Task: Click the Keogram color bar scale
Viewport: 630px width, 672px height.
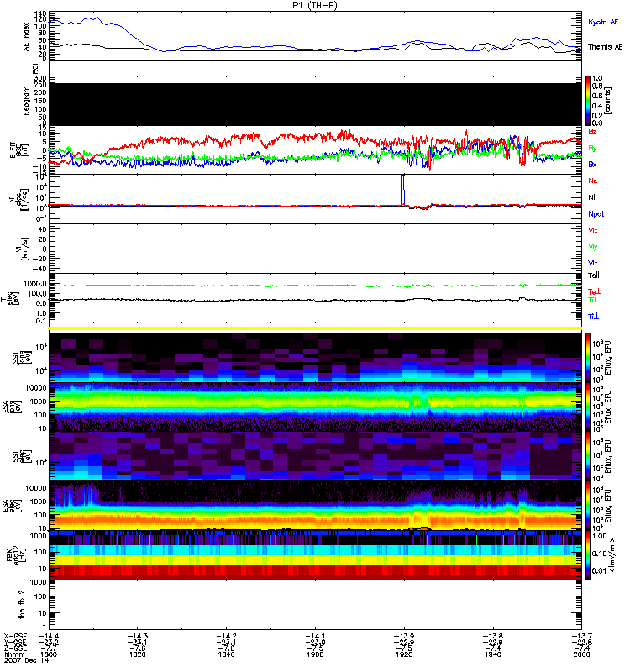Action: coord(589,101)
